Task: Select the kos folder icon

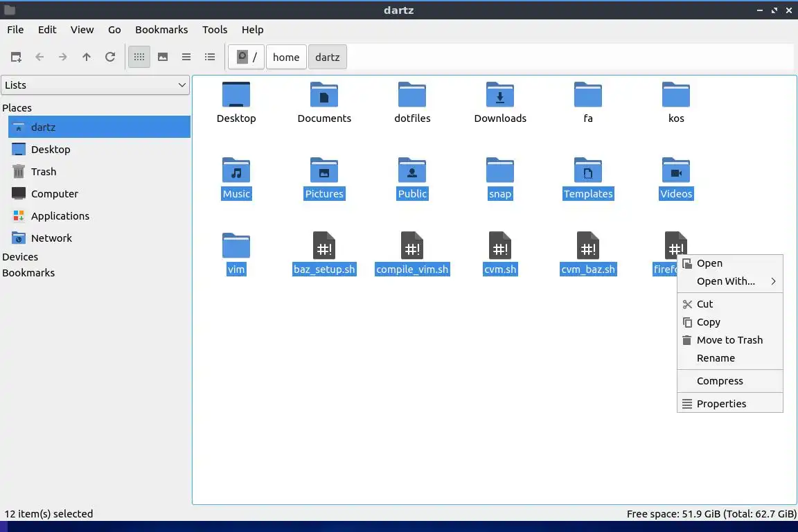Action: click(x=676, y=95)
